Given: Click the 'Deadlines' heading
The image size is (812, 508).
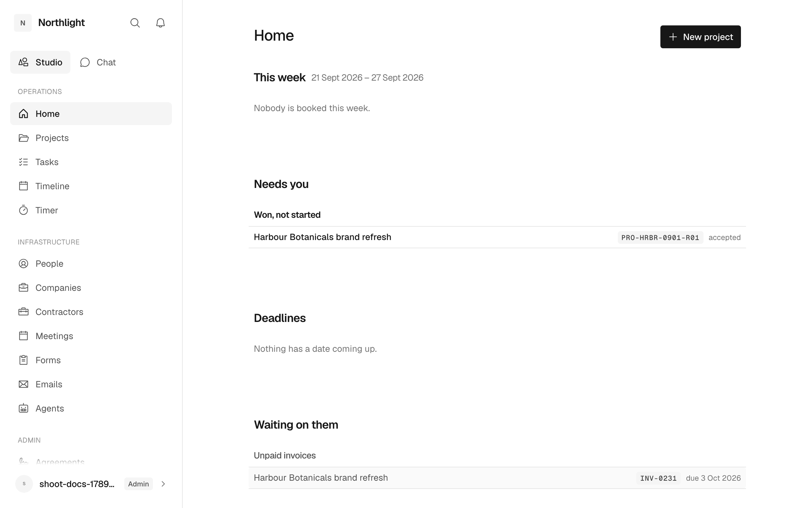Looking at the screenshot, I should coord(279,318).
